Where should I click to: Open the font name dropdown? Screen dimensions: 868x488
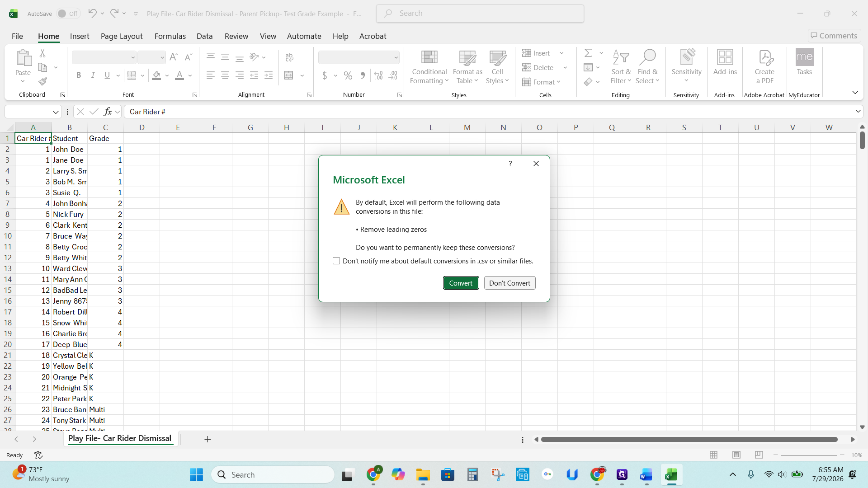(133, 57)
